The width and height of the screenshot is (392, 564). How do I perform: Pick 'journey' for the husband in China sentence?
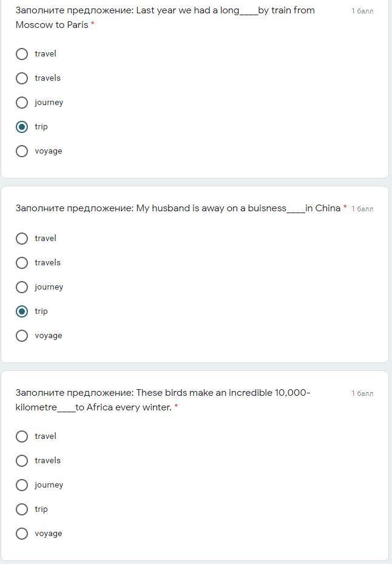tap(22, 287)
